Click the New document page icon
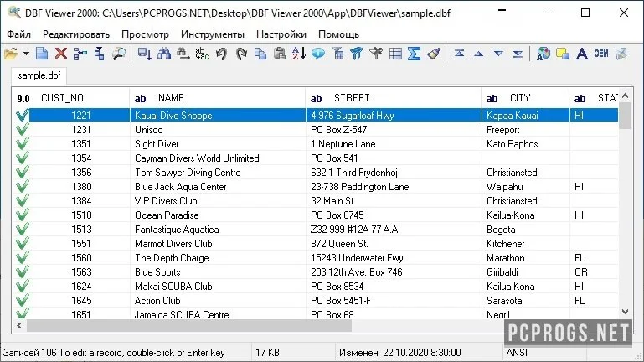This screenshot has height=362, width=644. tap(42, 54)
